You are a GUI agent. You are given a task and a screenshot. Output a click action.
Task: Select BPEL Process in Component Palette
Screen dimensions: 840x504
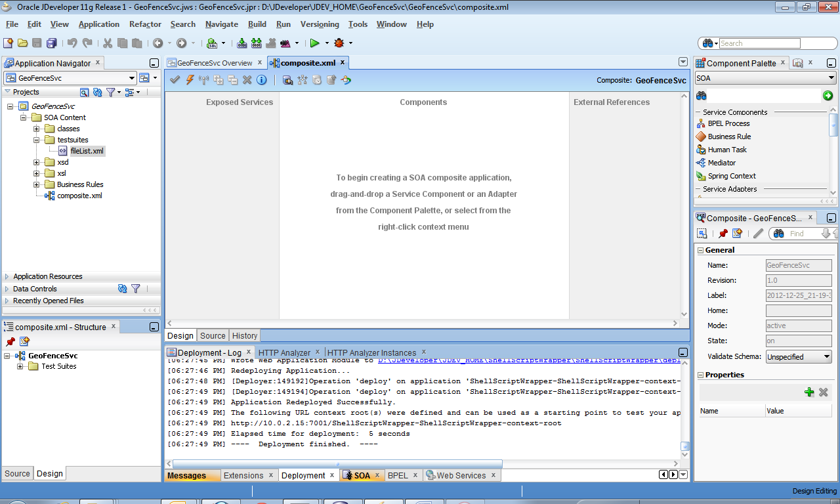tap(728, 123)
